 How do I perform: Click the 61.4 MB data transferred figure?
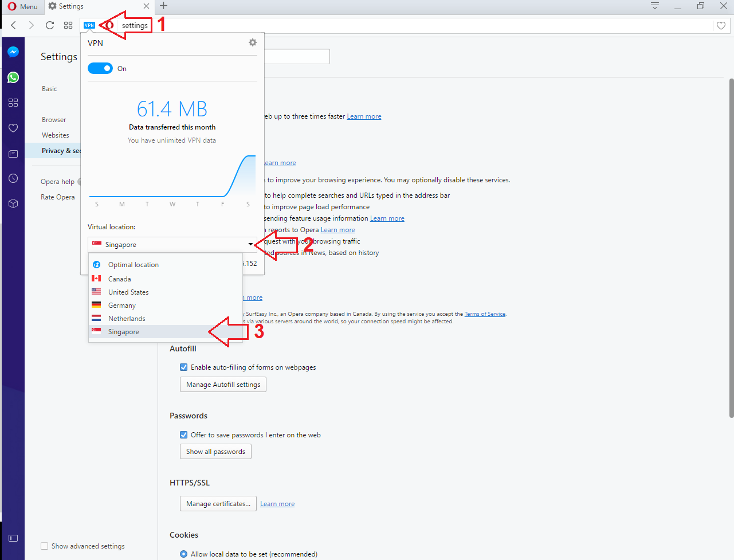pyautogui.click(x=172, y=109)
